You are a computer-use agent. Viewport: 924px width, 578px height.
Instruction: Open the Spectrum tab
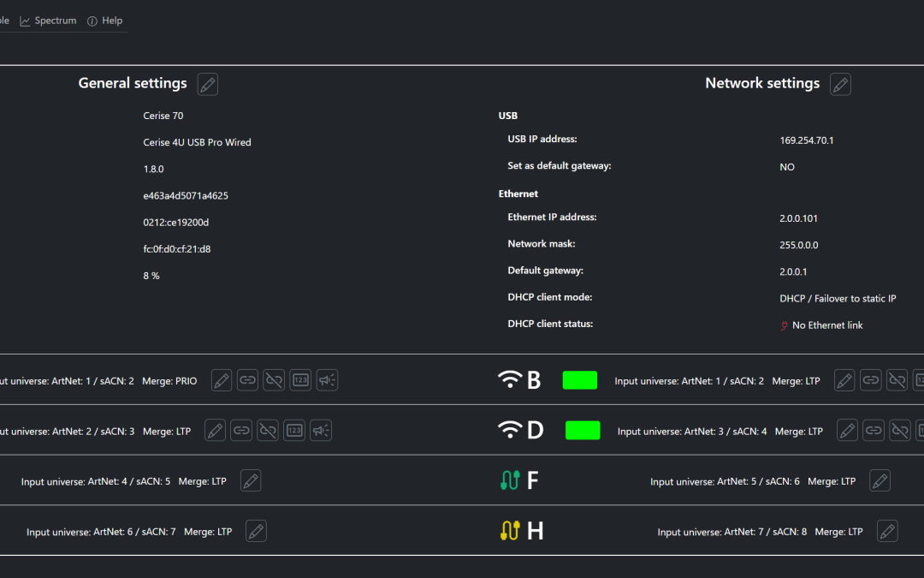pos(48,21)
